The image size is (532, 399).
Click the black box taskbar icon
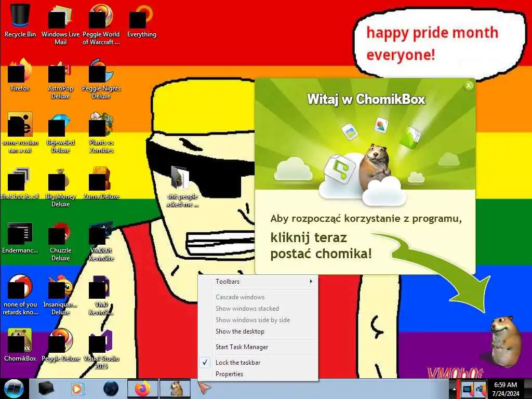46,389
